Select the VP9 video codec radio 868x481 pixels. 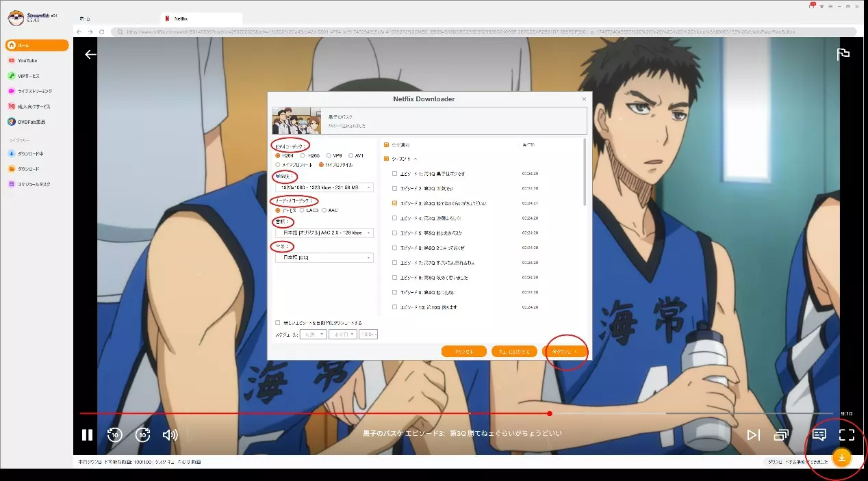click(329, 155)
